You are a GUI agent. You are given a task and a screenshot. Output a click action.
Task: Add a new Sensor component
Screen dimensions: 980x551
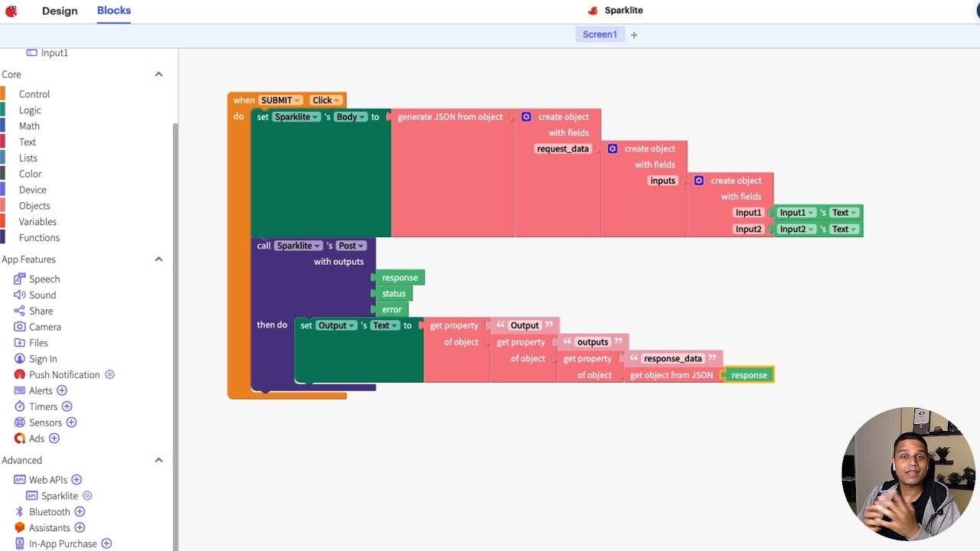click(x=71, y=422)
